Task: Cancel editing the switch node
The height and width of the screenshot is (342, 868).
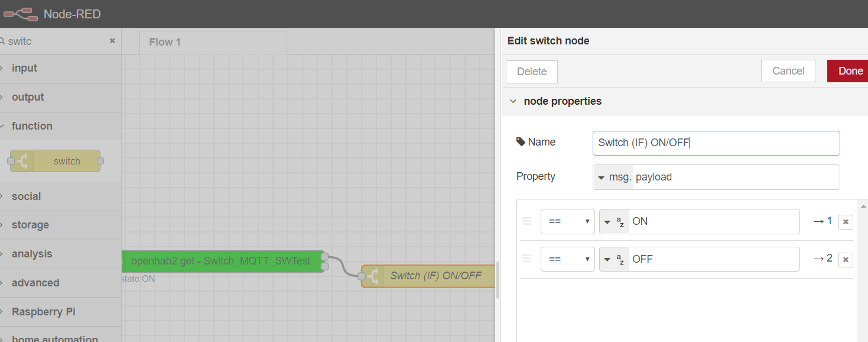Action: point(788,71)
